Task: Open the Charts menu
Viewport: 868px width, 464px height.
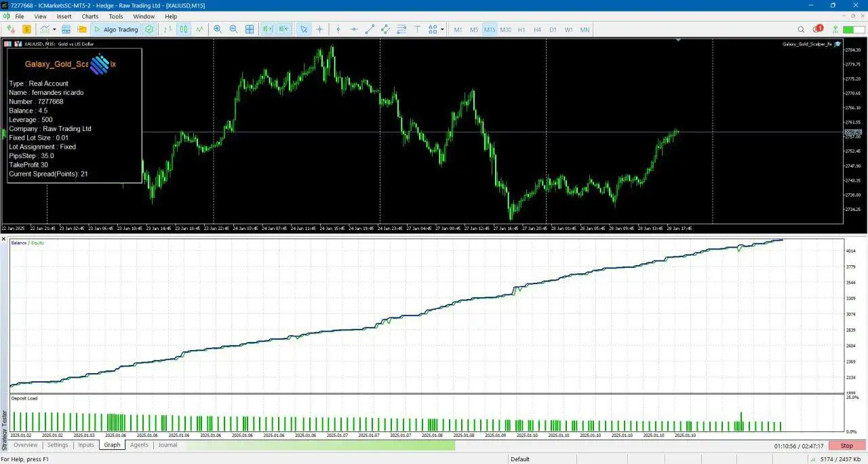Action: pyautogui.click(x=90, y=16)
